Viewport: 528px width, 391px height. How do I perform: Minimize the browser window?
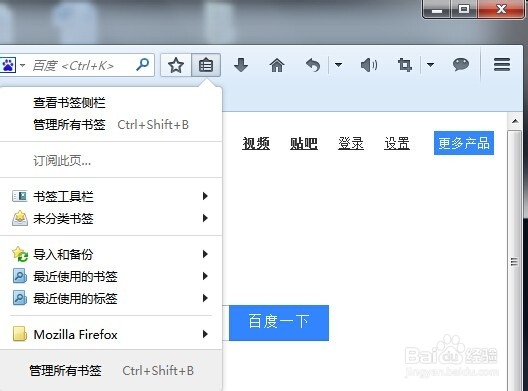click(437, 9)
